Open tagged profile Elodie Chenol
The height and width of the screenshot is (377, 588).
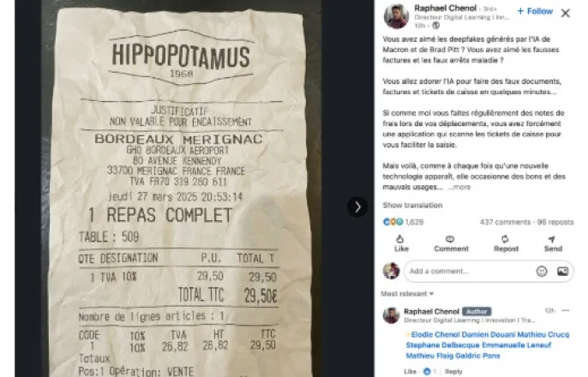[435, 335]
